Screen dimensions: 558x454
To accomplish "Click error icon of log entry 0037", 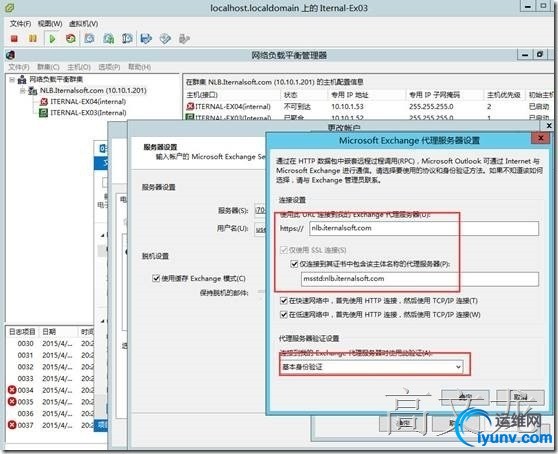I will [x=12, y=425].
